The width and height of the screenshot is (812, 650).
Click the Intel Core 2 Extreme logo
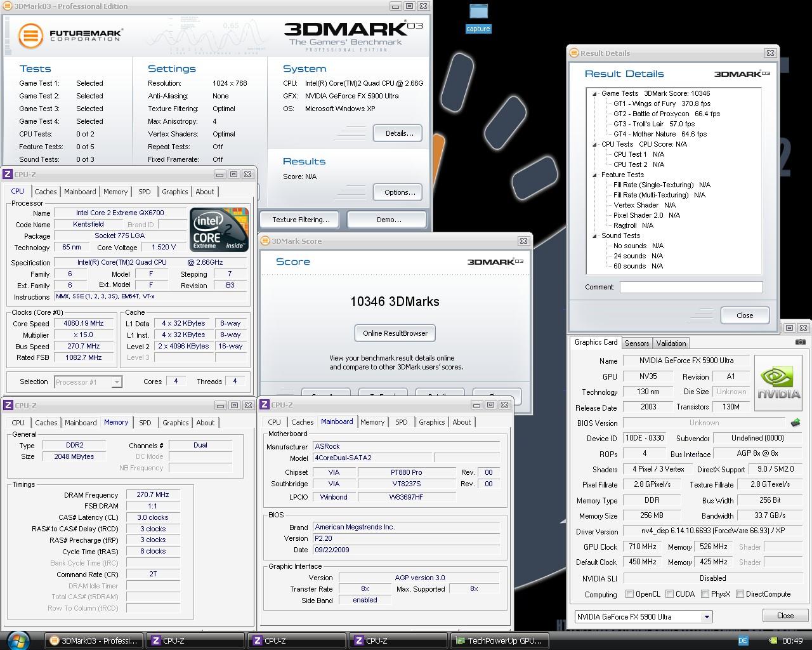tap(219, 229)
